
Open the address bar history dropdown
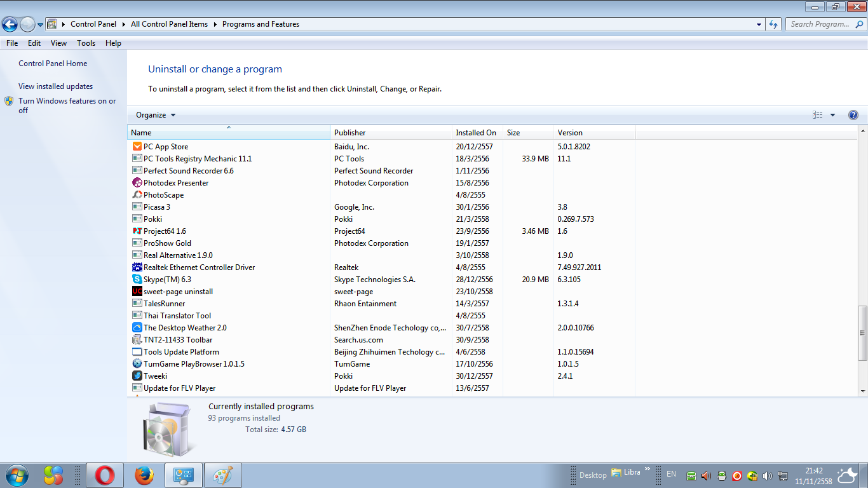click(759, 24)
